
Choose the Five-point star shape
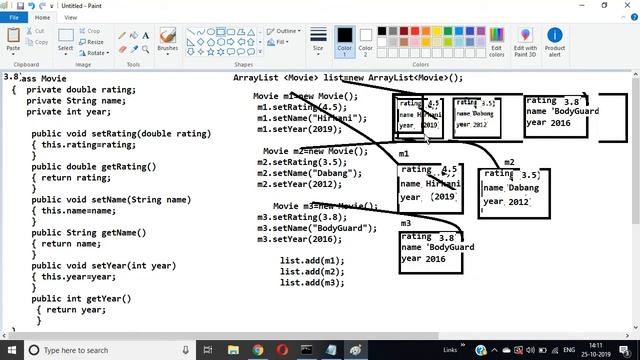tap(211, 52)
